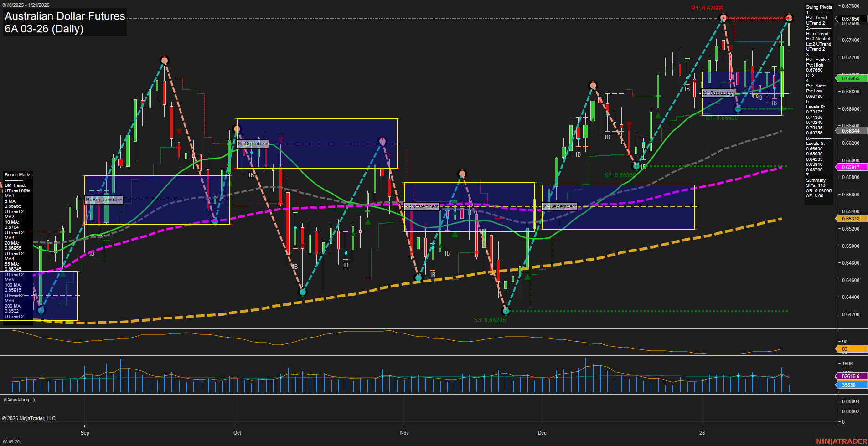The image size is (868, 446).
Task: Select the M:September month label
Action: 104,200
